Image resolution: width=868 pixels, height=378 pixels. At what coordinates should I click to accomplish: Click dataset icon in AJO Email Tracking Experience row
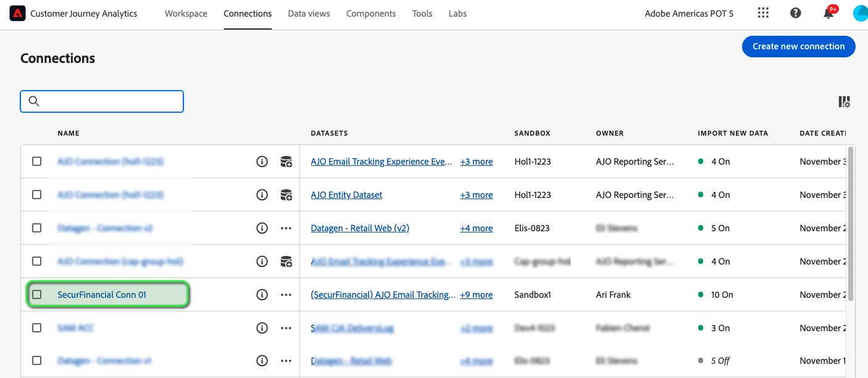coord(286,162)
